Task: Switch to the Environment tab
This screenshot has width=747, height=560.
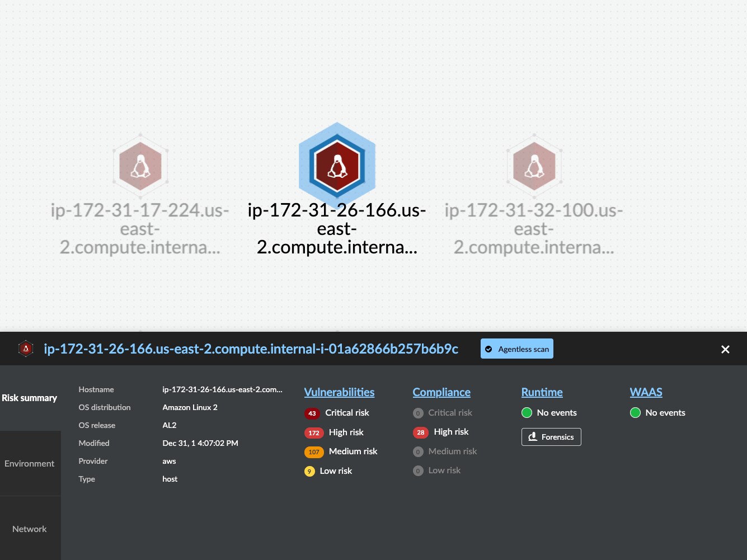Action: (30, 463)
